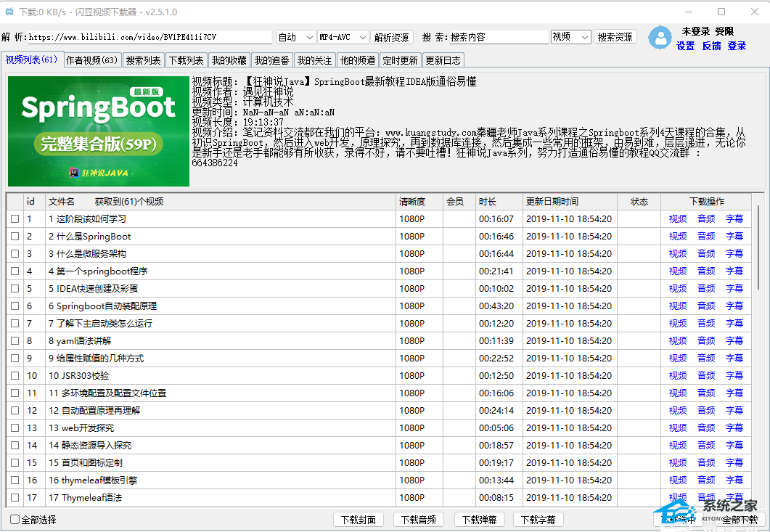Click the 下载封面 button

[359, 519]
